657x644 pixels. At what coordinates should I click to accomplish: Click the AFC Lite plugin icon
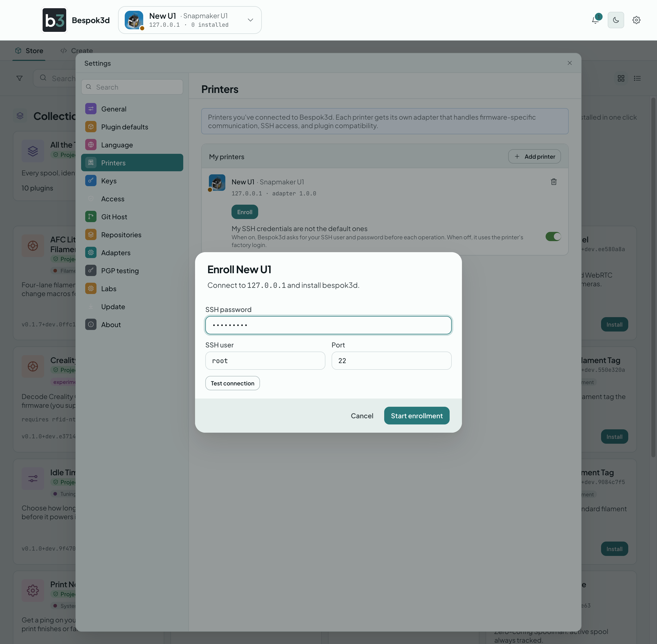click(33, 245)
